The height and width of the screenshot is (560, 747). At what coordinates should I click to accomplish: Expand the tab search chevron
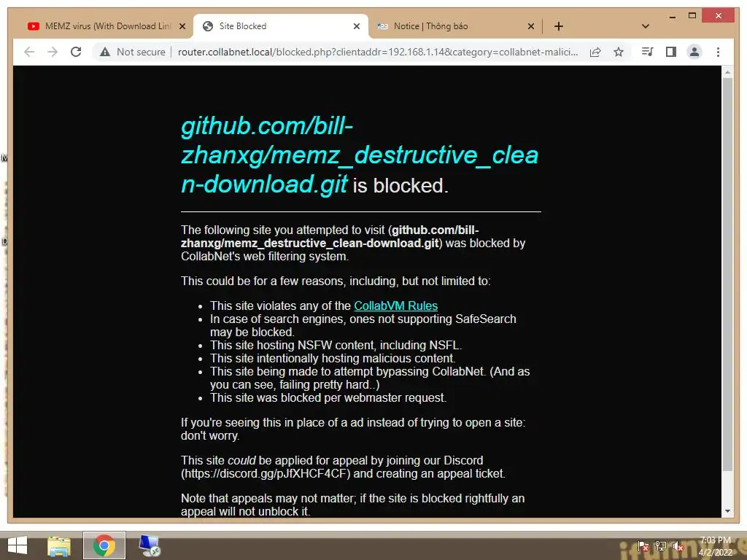click(x=646, y=26)
